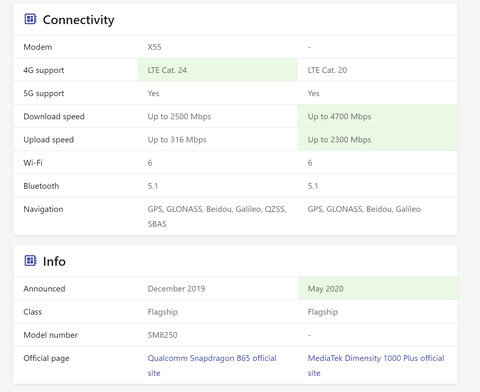Open MediaTek Dimensity 1000 Plus official site link
Screen dimensions: 480x392
pos(376,365)
